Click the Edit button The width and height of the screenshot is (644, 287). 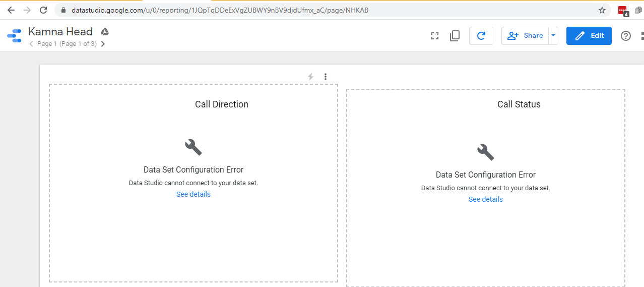589,36
